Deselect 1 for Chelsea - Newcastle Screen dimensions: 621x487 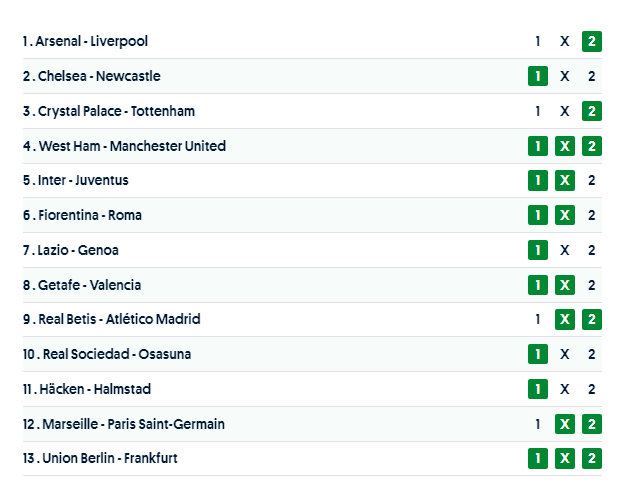coord(537,76)
